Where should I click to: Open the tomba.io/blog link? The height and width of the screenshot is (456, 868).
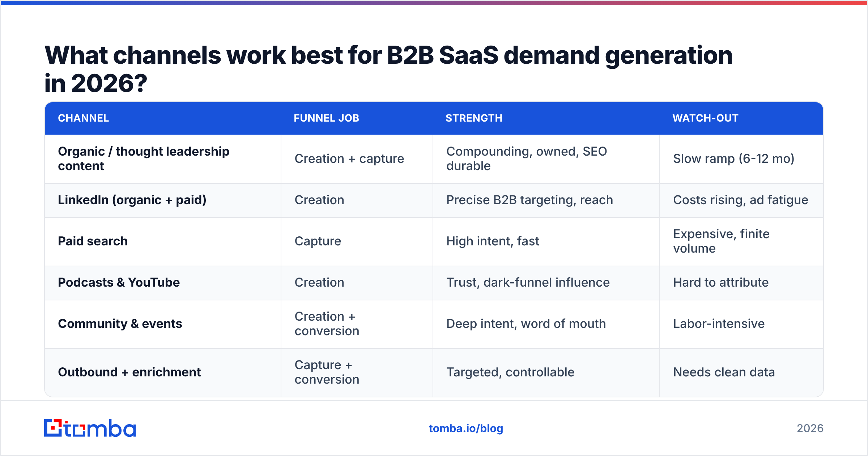(466, 428)
